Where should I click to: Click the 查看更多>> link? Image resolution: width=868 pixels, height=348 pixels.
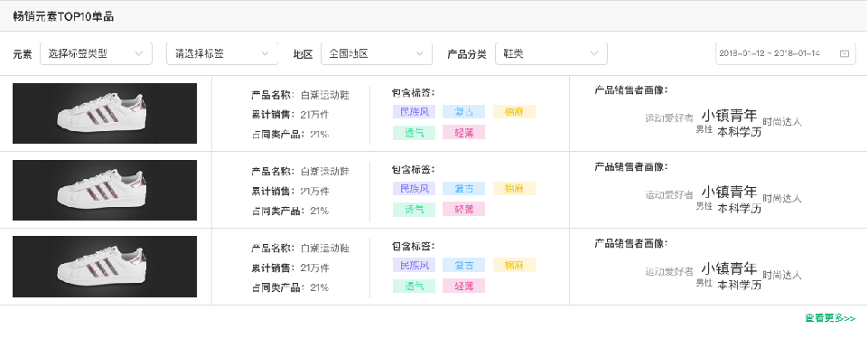830,318
